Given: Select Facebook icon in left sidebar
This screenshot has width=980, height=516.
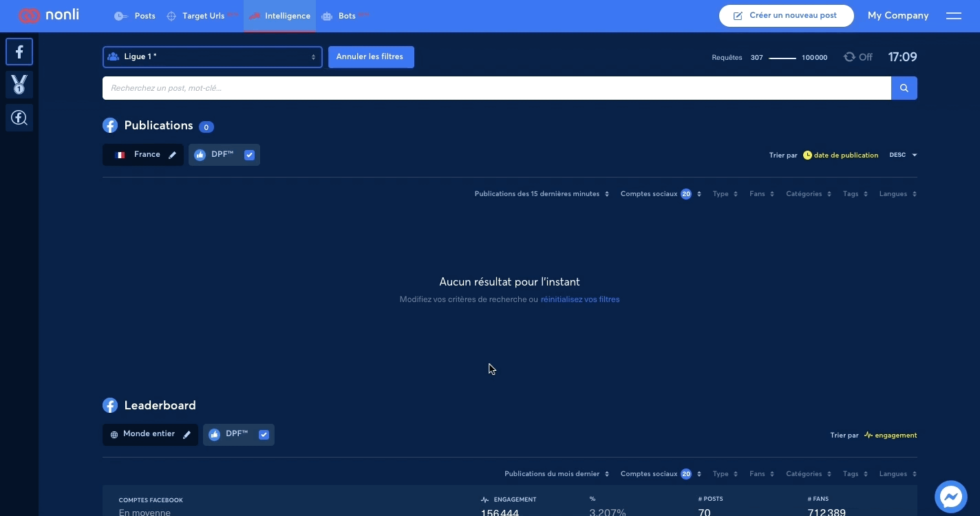Looking at the screenshot, I should coord(19,52).
